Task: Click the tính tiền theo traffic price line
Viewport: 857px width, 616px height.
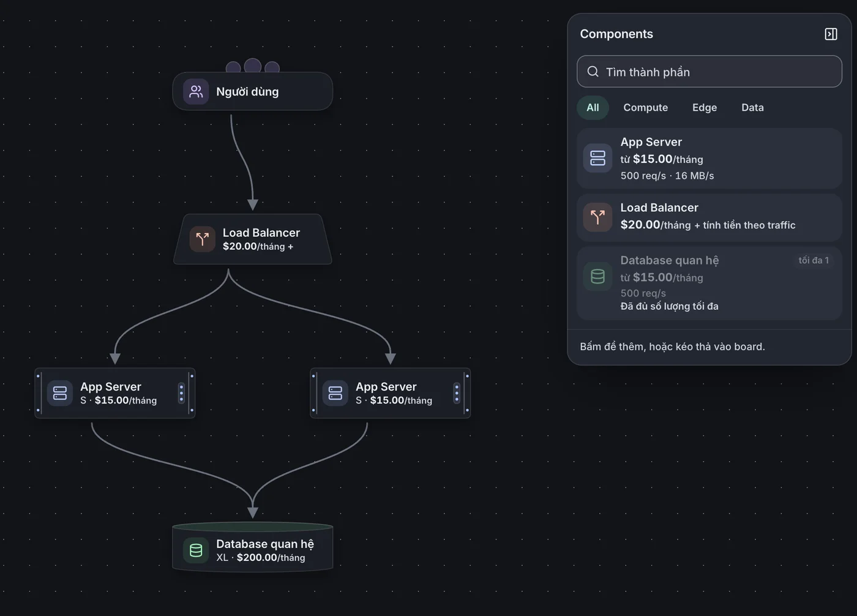Action: 708,225
